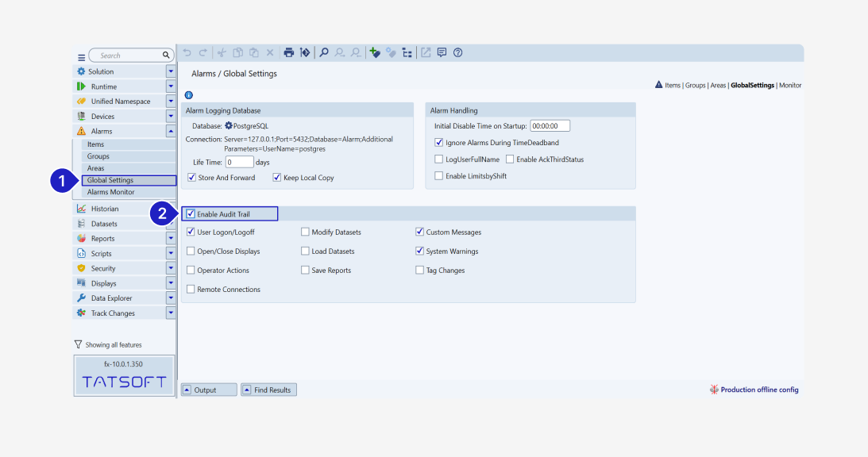This screenshot has height=457, width=868.
Task: Click the New Tag icon with green plus
Action: 375,53
